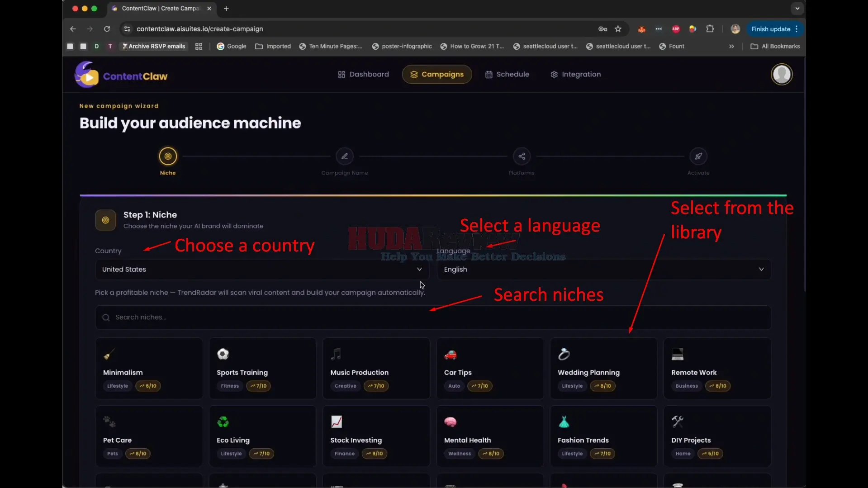Click the Finish update button
Viewport: 868px width, 488px height.
click(x=775, y=29)
